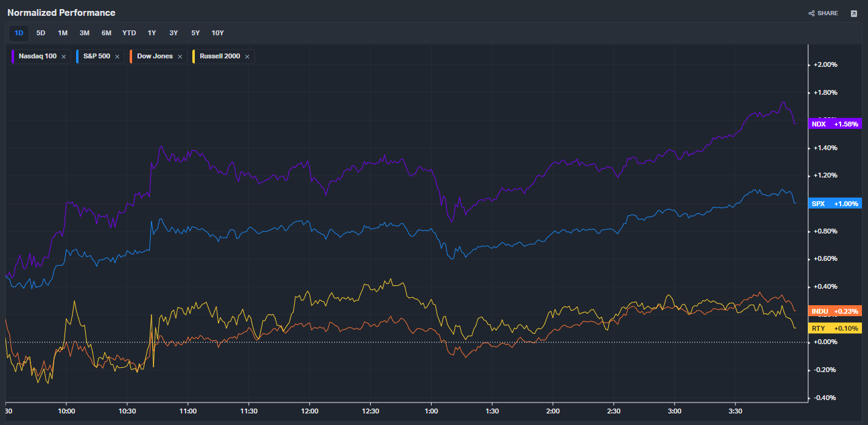Viewport: 868px width, 425px height.
Task: Click the orange INDU +0.23% value label
Action: coord(835,311)
